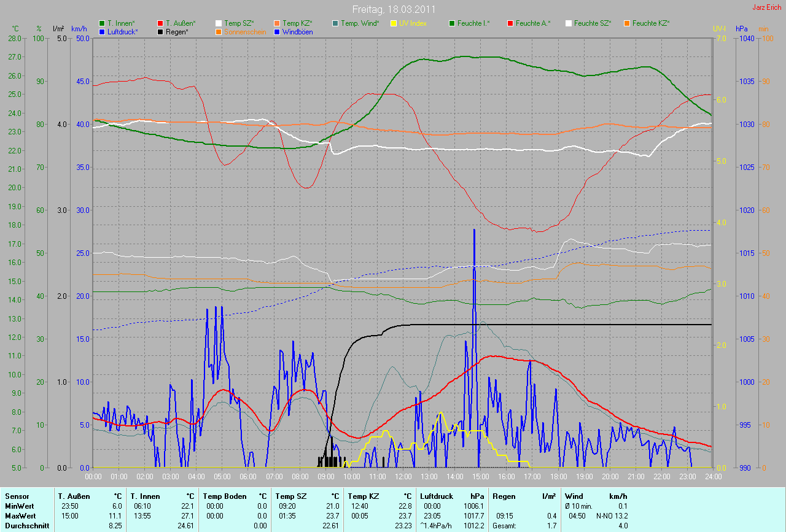
Task: Select the Feuchte I.* legend label
Action: pos(474,23)
